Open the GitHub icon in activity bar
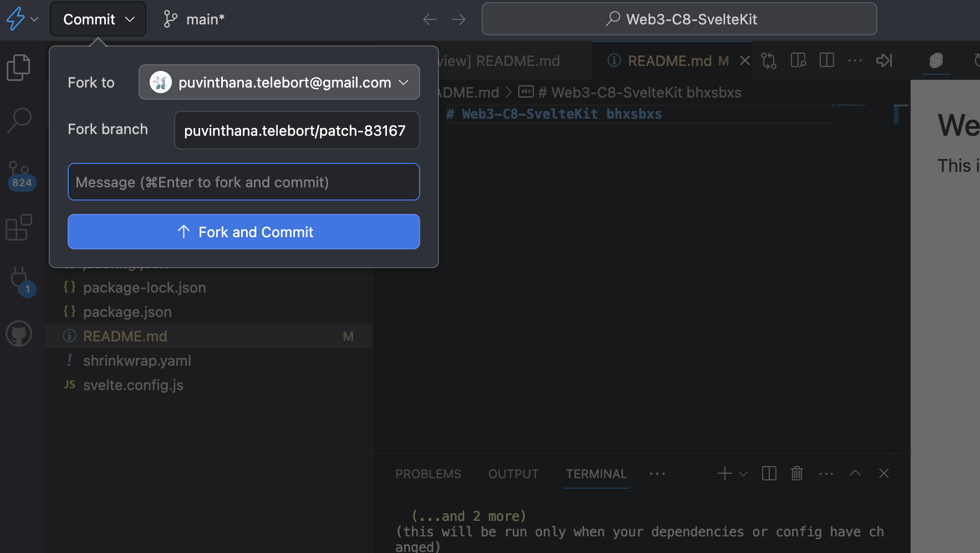 [x=19, y=334]
